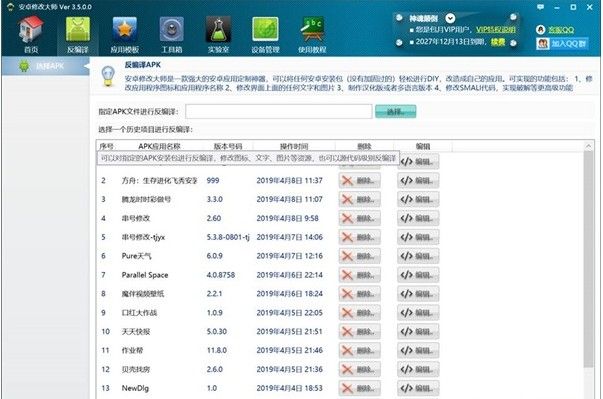603x399 pixels.
Task: Delete row 3 with version 3.3.0
Action: pyautogui.click(x=360, y=199)
